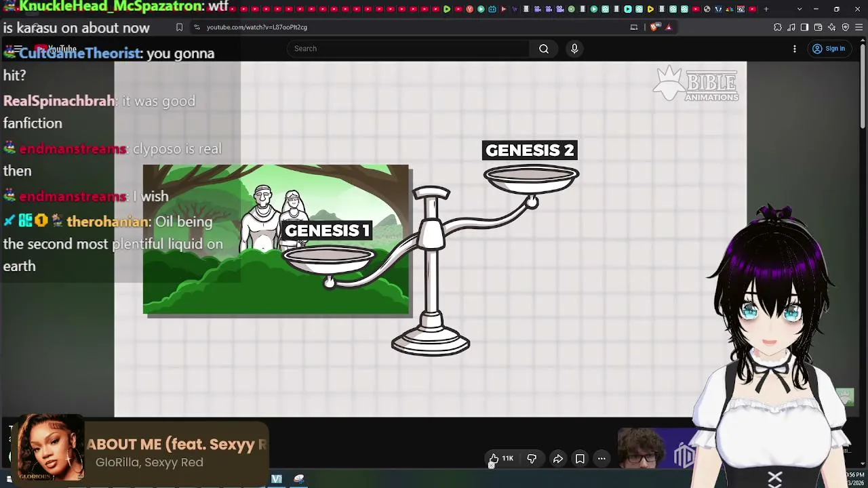Open a new browser tab with plus
The width and height of the screenshot is (868, 488).
click(x=766, y=9)
